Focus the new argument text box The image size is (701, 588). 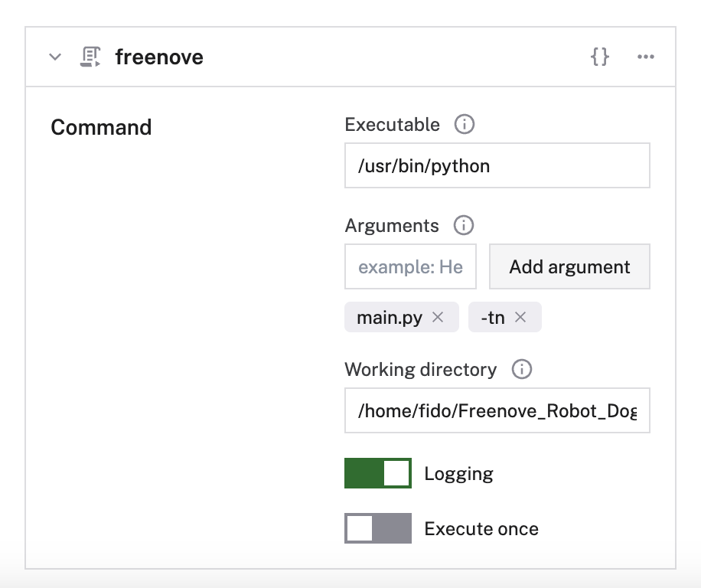[410, 267]
